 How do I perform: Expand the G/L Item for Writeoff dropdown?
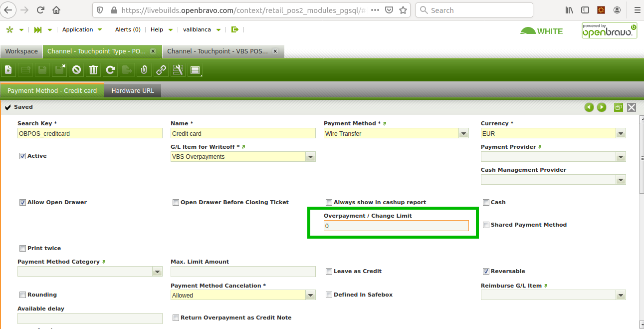point(310,157)
